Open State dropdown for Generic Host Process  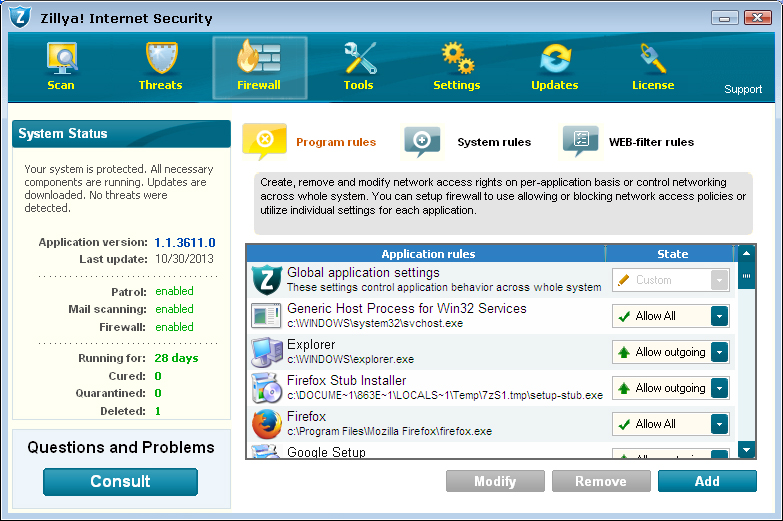pyautogui.click(x=719, y=316)
